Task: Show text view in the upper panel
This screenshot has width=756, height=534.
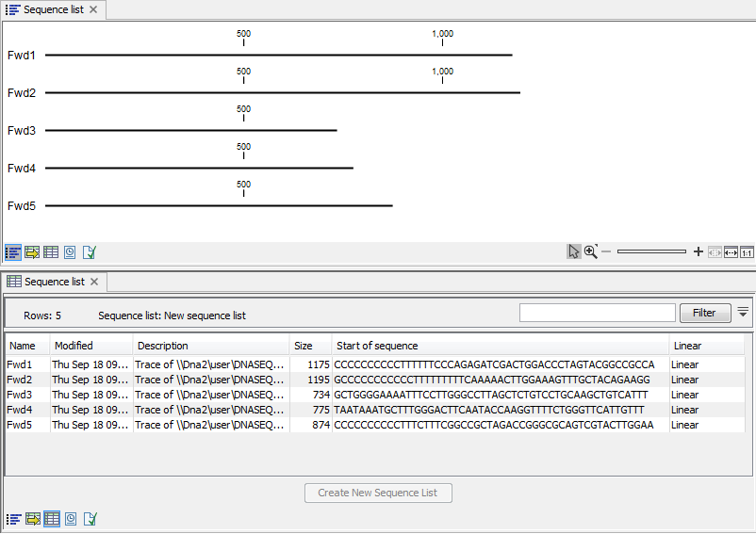Action: point(32,252)
